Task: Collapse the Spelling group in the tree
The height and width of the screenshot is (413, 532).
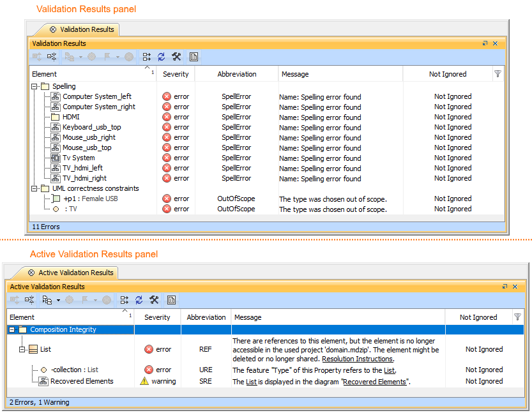Action: coord(34,86)
